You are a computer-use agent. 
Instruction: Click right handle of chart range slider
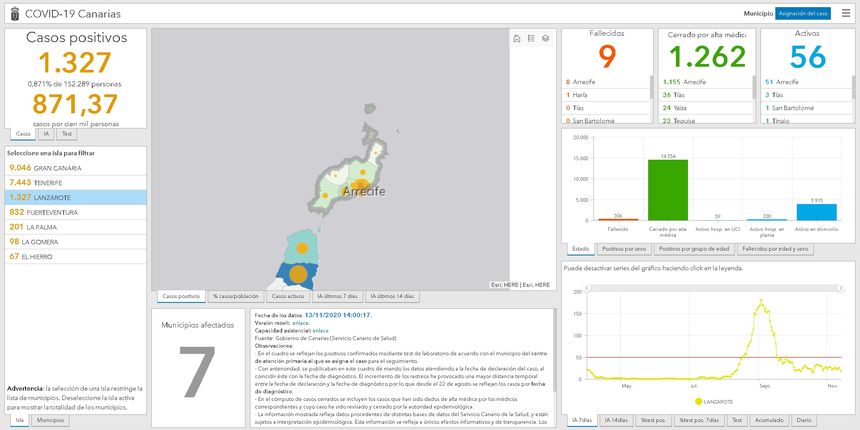click(840, 288)
